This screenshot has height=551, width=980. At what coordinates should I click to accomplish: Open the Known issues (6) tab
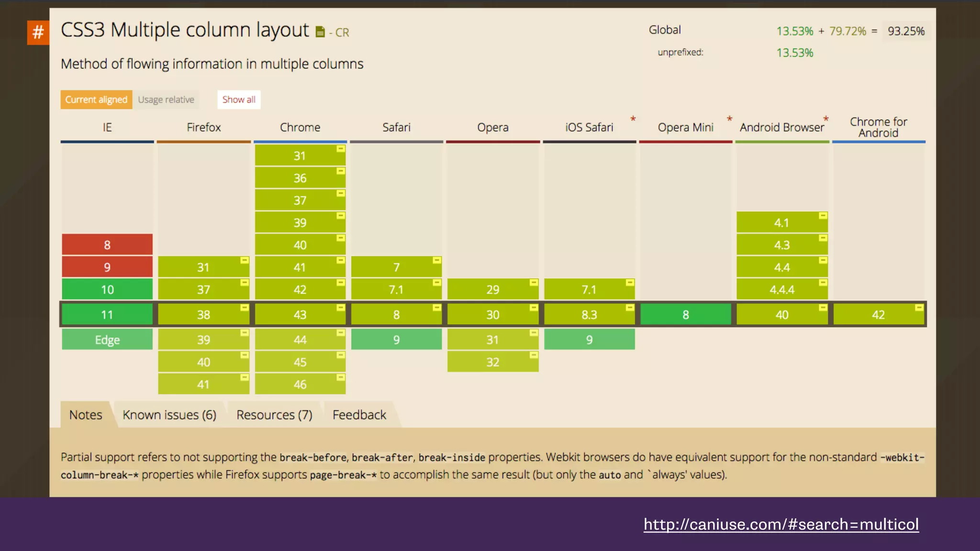tap(169, 415)
